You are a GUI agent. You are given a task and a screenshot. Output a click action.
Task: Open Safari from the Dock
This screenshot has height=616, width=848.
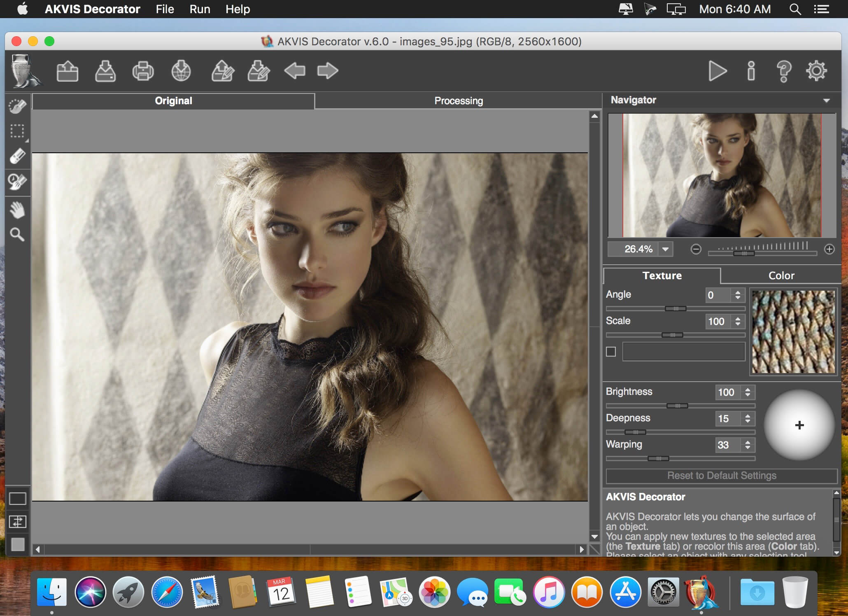point(167,592)
